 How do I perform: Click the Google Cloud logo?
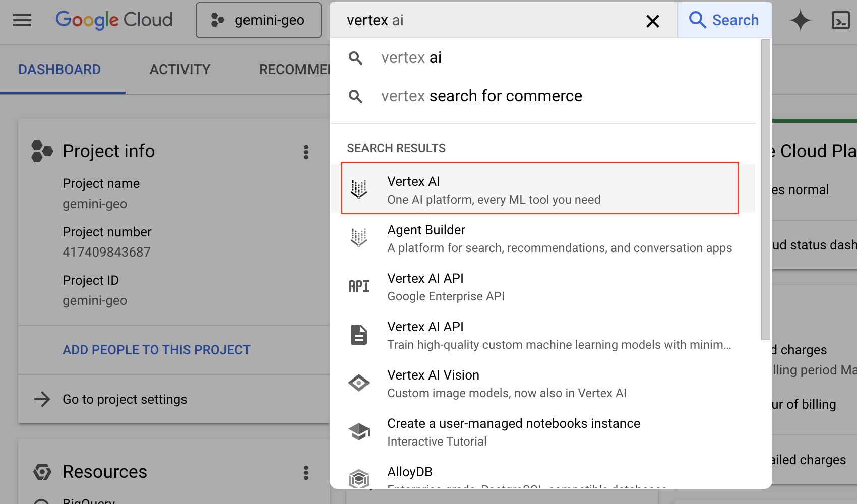click(113, 20)
